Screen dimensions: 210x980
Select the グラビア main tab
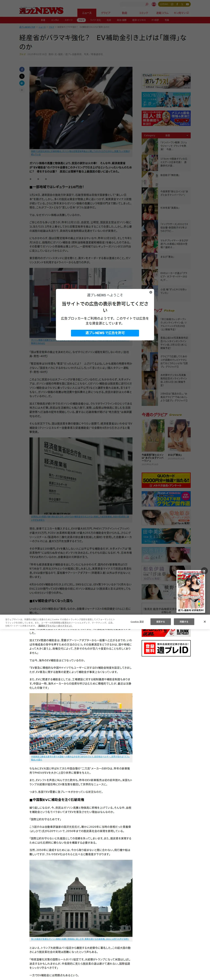[105, 13]
